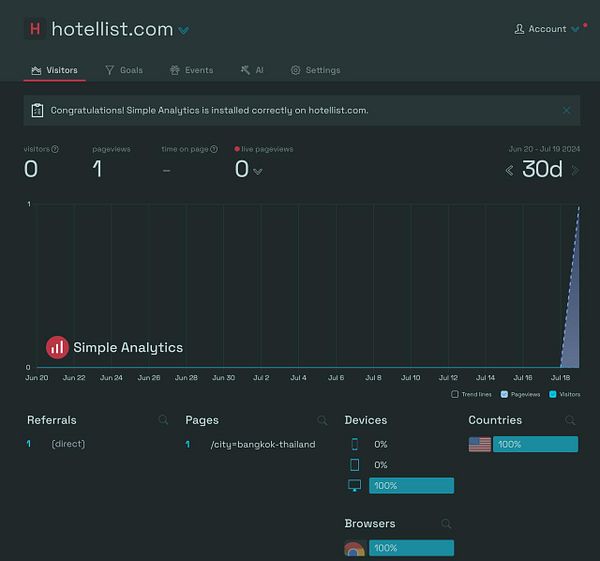The image size is (600, 561).
Task: Click the Devices heading
Action: (x=366, y=420)
